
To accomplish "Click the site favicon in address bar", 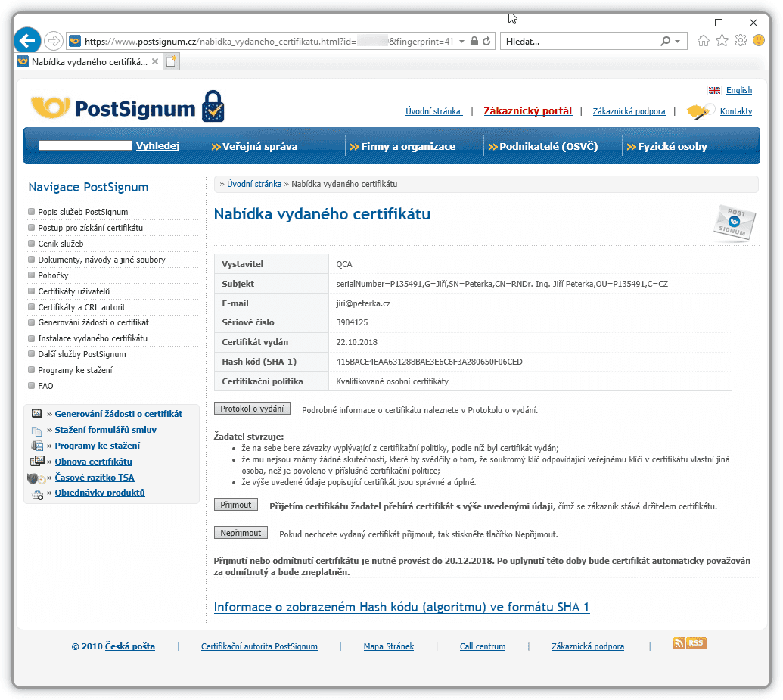I will tap(75, 41).
